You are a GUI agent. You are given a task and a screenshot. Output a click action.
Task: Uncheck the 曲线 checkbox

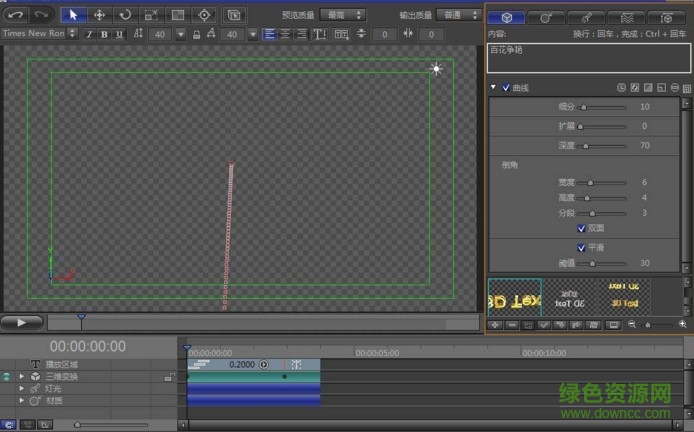(506, 88)
